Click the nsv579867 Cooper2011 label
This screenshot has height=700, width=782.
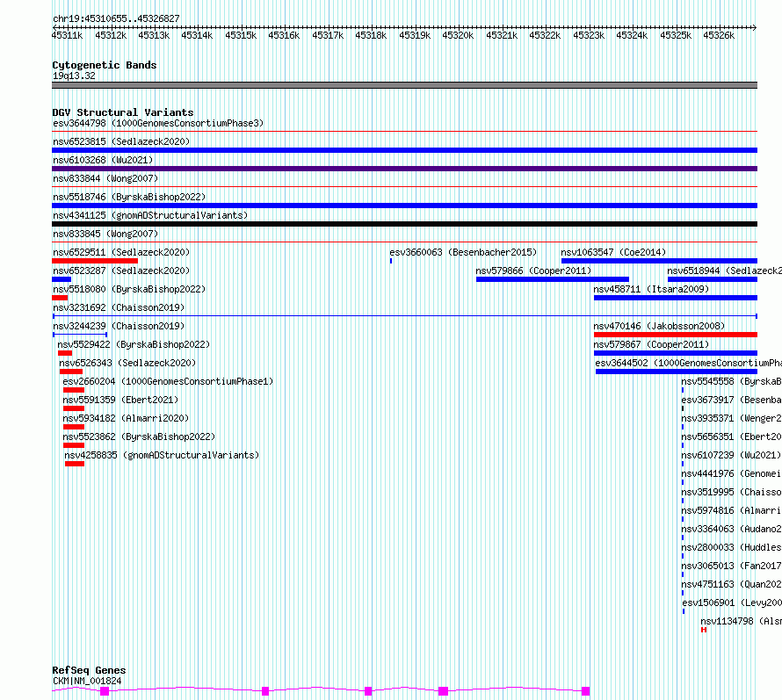coord(651,344)
